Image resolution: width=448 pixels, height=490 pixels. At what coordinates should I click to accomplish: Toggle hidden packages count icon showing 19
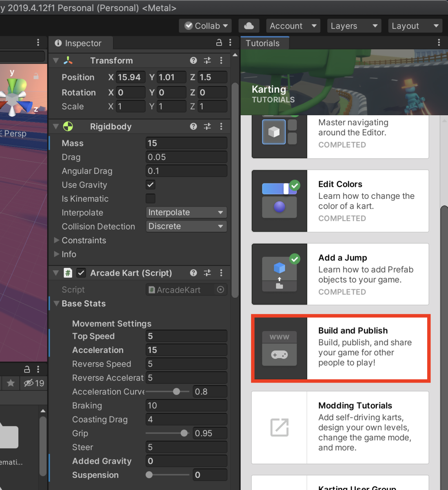(x=34, y=383)
